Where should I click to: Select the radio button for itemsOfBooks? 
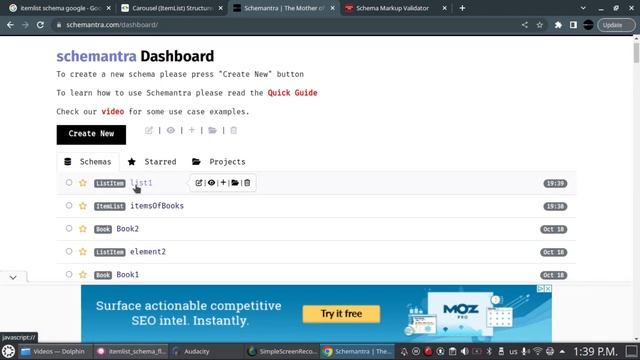pos(69,205)
